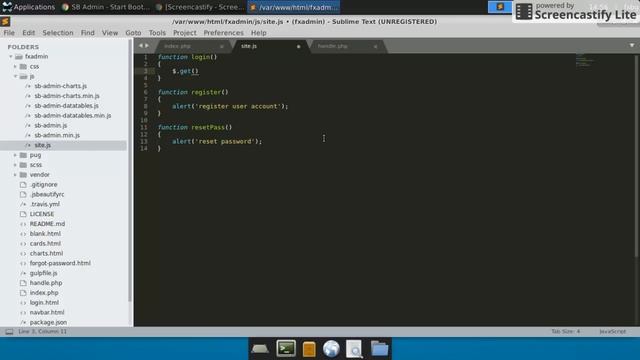
Task: Open .gitignore file in sidebar
Action: pyautogui.click(x=44, y=184)
